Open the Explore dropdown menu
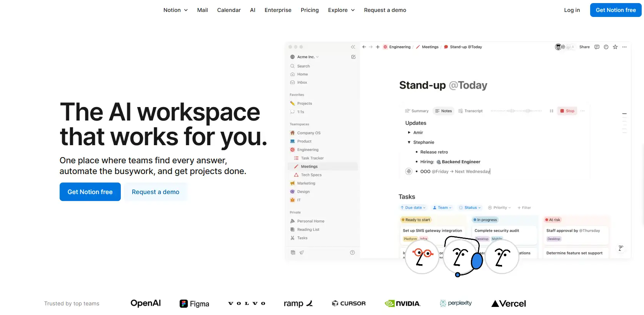 [x=341, y=10]
